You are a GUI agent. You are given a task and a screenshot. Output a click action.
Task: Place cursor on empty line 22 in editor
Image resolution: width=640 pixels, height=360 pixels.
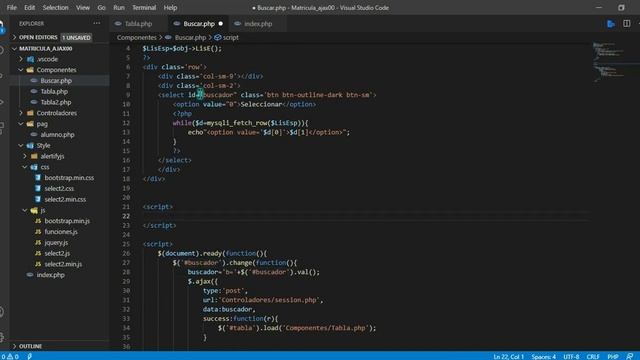coord(366,216)
